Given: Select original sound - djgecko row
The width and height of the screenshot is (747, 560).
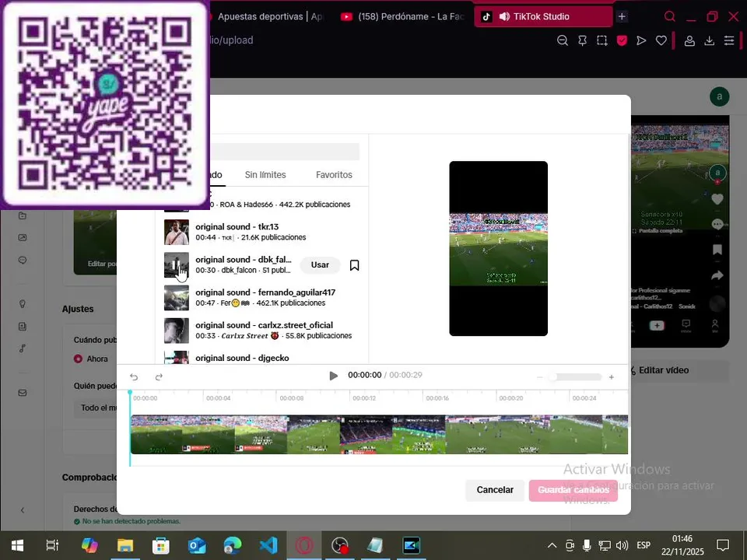Looking at the screenshot, I should click(261, 357).
